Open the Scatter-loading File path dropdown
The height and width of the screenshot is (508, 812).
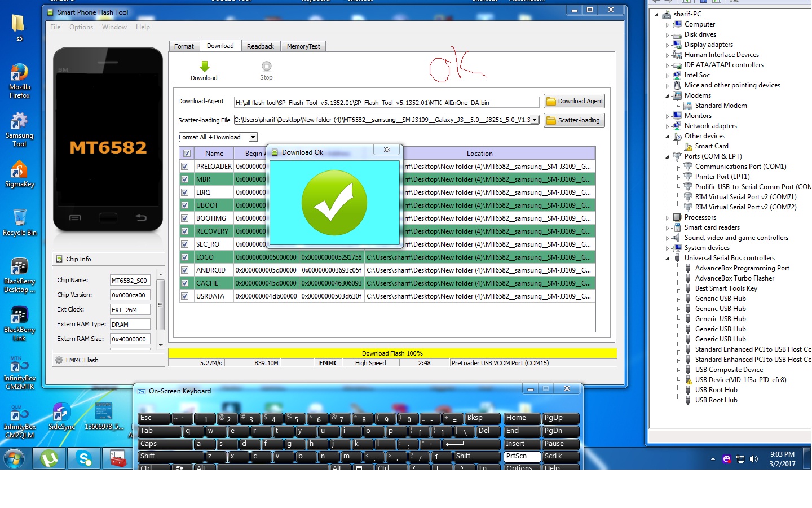[x=534, y=120]
